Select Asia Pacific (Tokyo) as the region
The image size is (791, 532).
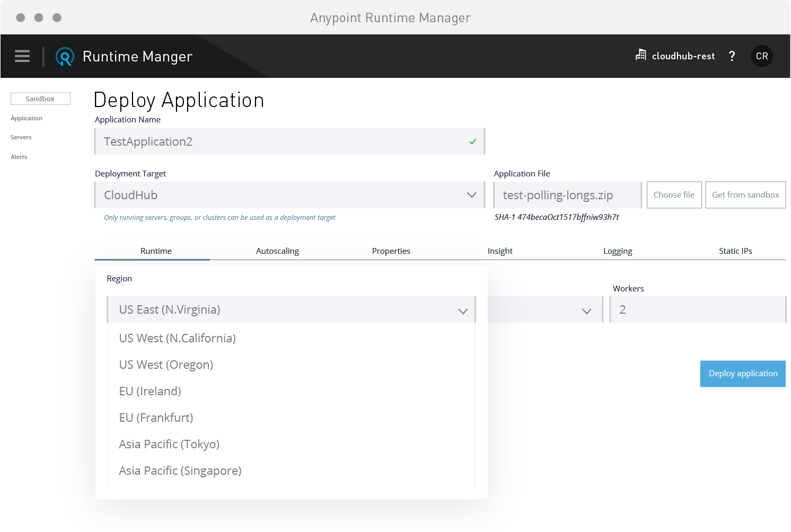169,444
